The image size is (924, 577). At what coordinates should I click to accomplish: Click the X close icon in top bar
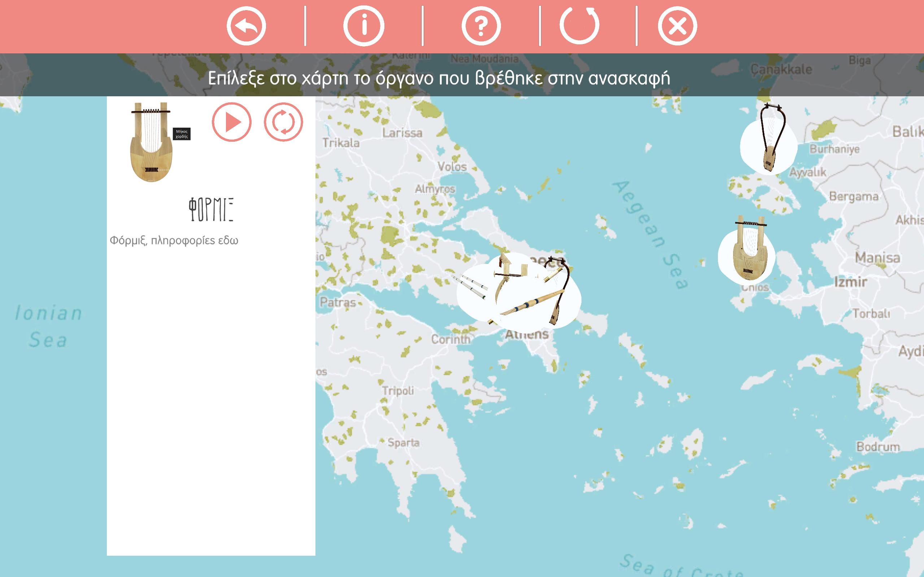point(677,26)
